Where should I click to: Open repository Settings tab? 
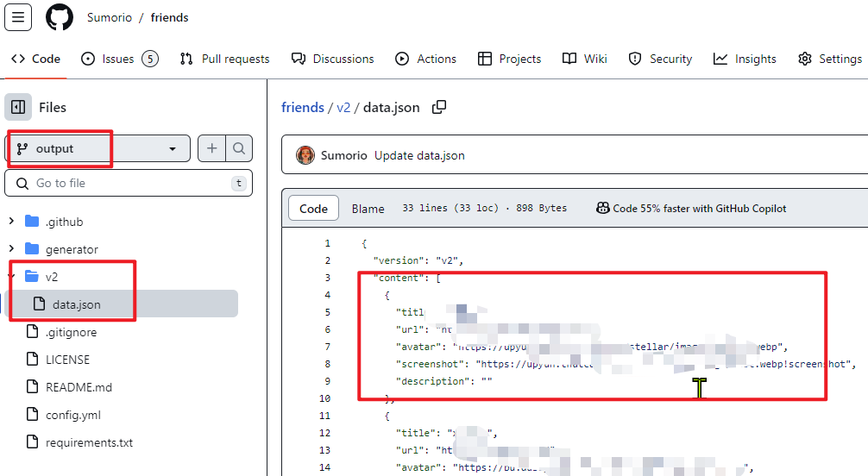(x=830, y=59)
